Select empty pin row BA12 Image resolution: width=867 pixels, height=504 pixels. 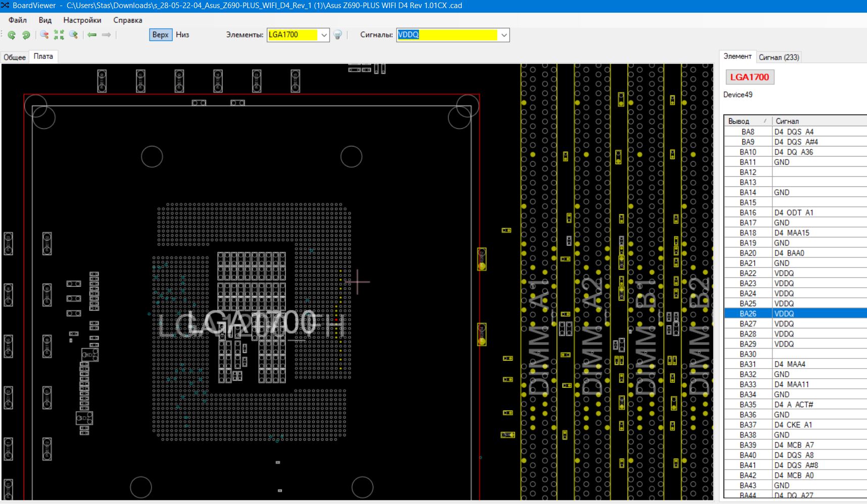(796, 172)
